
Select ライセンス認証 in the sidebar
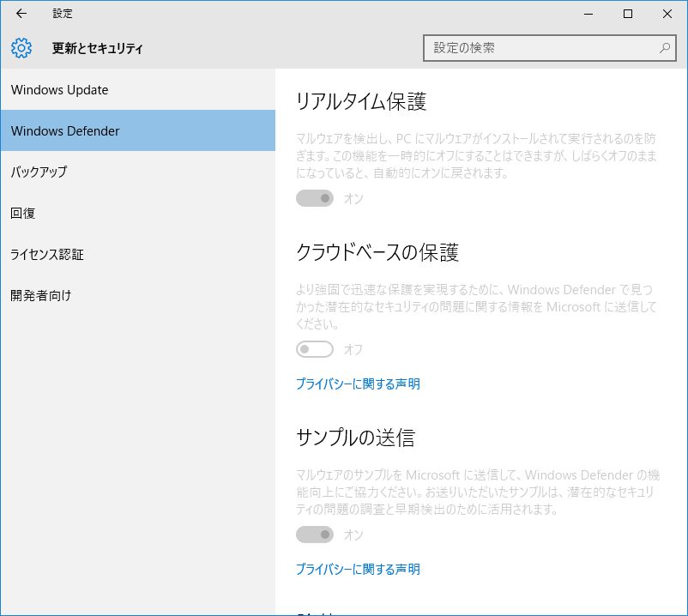47,254
